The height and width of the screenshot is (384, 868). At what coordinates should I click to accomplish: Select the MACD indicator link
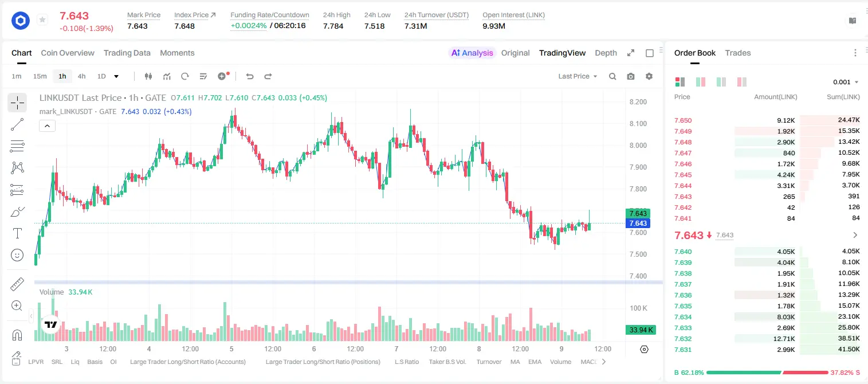pos(589,362)
